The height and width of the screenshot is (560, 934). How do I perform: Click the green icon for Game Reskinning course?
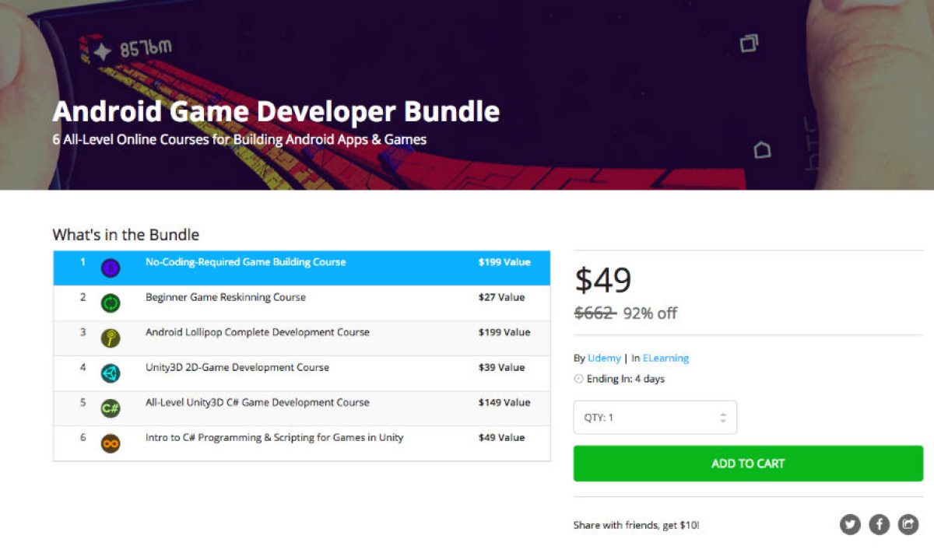click(x=111, y=303)
